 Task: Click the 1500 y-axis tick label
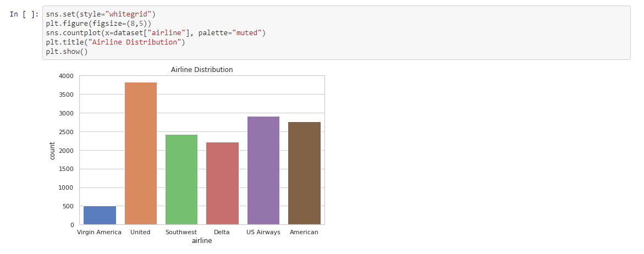coord(67,169)
